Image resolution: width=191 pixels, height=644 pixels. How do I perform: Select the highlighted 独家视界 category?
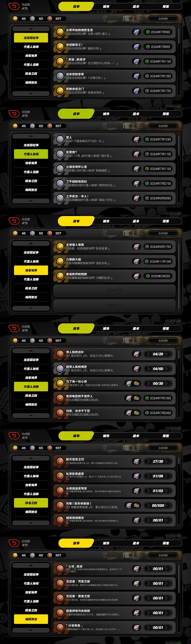pos(31,270)
